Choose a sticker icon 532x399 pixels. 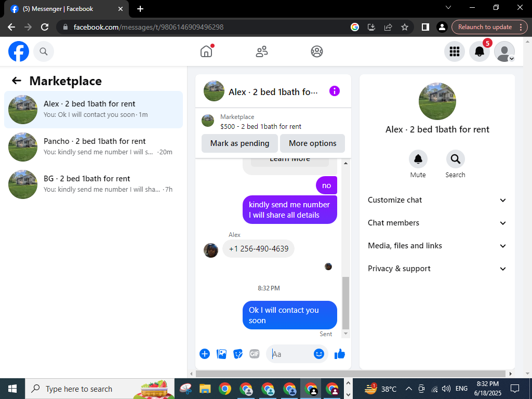pyautogui.click(x=238, y=354)
